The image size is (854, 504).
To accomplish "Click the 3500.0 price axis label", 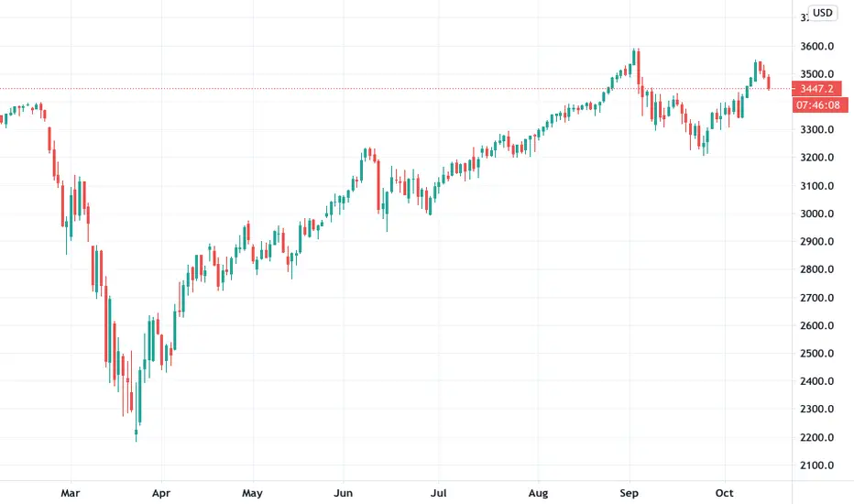I will click(x=816, y=74).
